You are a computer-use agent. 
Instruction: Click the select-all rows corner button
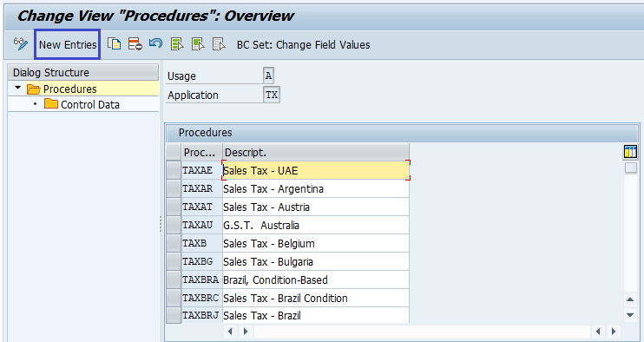174,152
